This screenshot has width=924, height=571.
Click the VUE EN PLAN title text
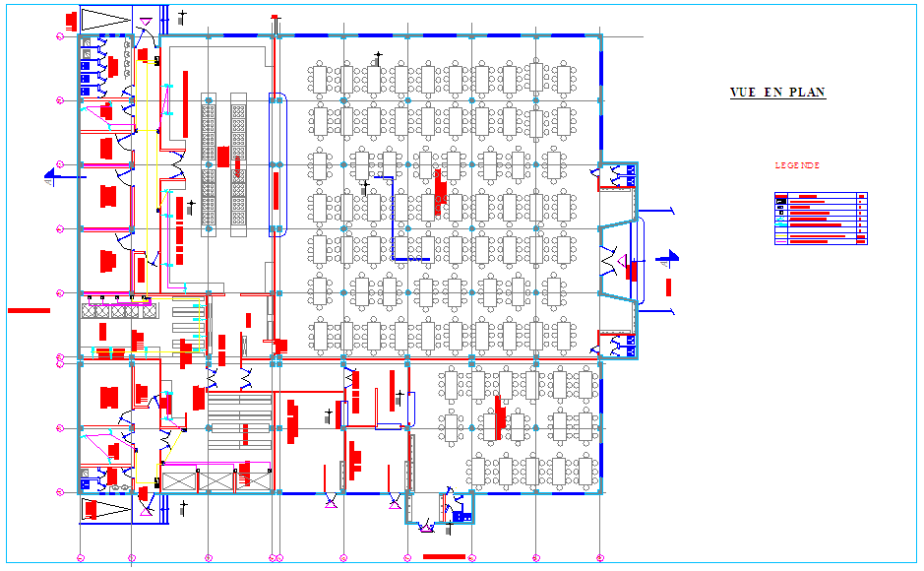(776, 93)
